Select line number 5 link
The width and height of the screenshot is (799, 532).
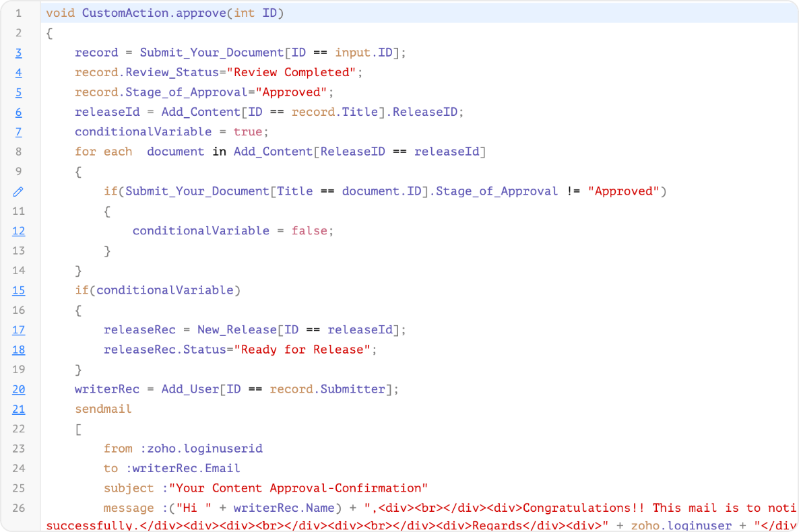[x=18, y=92]
